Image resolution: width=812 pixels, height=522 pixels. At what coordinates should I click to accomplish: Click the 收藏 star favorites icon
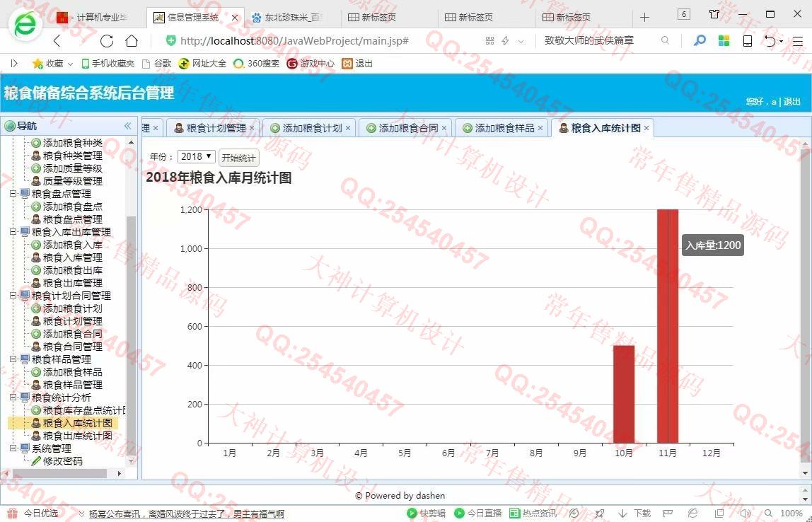(37, 64)
